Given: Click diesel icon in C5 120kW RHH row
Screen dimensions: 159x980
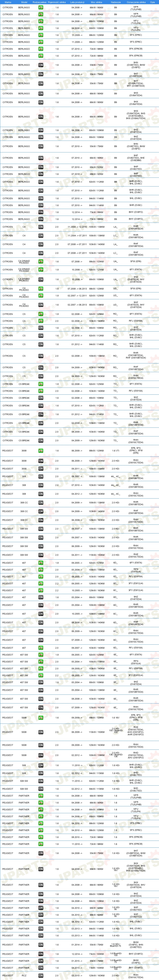Looking at the screenshot, I should (x=41, y=376).
